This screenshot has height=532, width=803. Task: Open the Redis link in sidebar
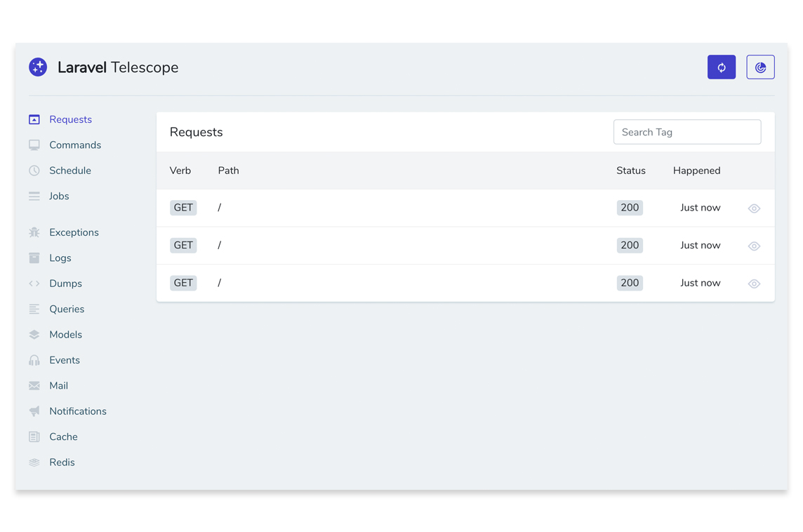pyautogui.click(x=62, y=463)
